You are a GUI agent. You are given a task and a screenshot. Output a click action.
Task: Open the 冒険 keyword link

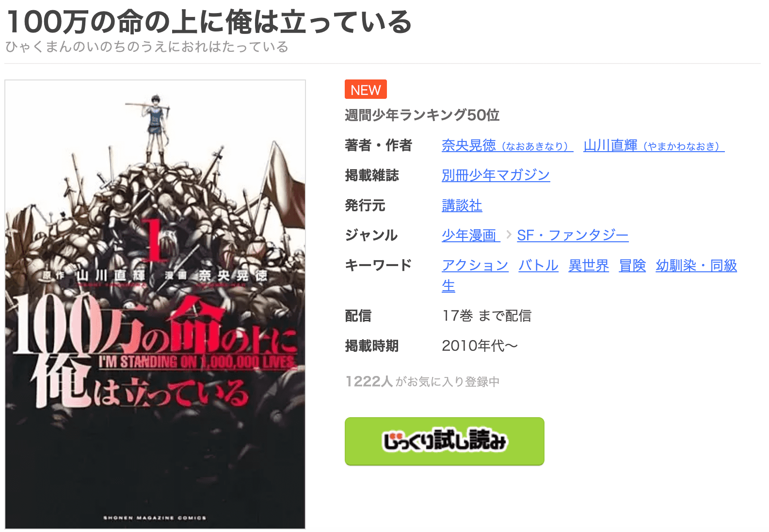632,266
